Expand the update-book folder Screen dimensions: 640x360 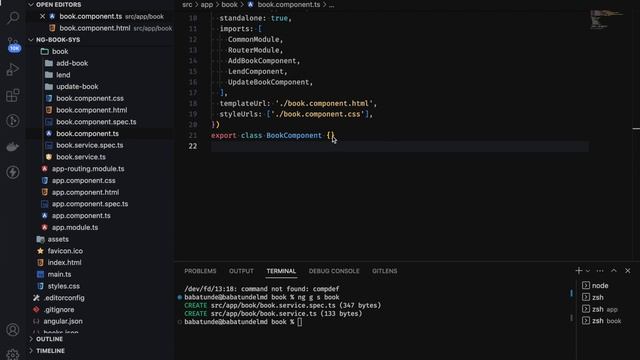click(77, 87)
